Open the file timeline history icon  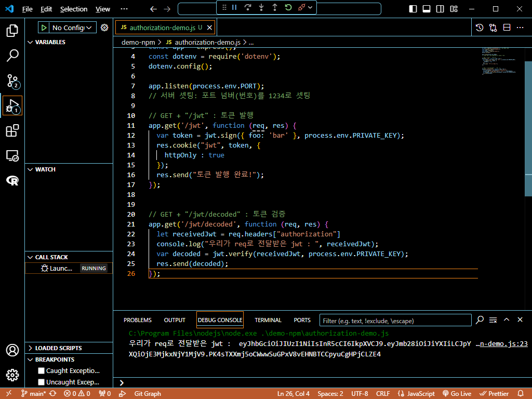pos(480,28)
